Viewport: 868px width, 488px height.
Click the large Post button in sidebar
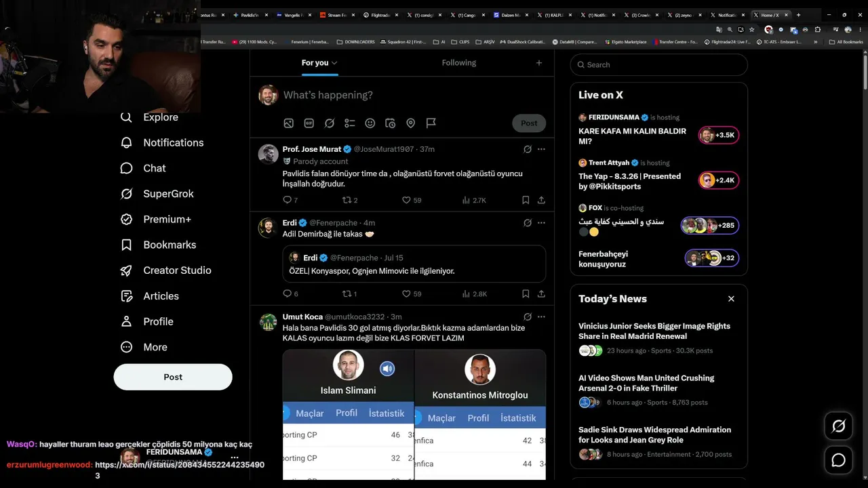(x=173, y=377)
